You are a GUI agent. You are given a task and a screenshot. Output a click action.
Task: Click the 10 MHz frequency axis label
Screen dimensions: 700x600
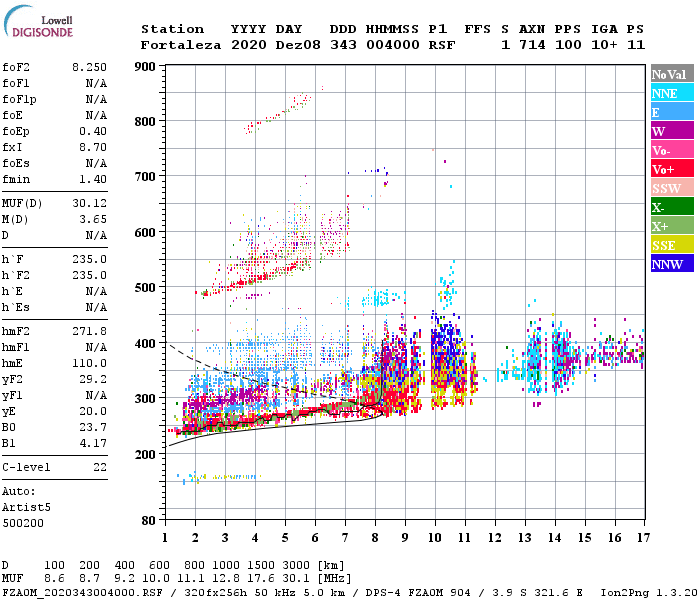[x=435, y=538]
